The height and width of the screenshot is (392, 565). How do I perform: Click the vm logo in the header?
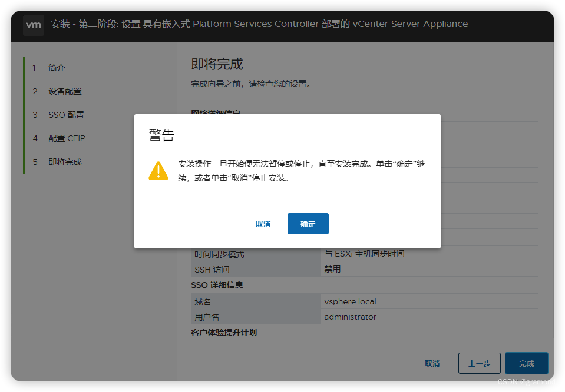point(34,25)
